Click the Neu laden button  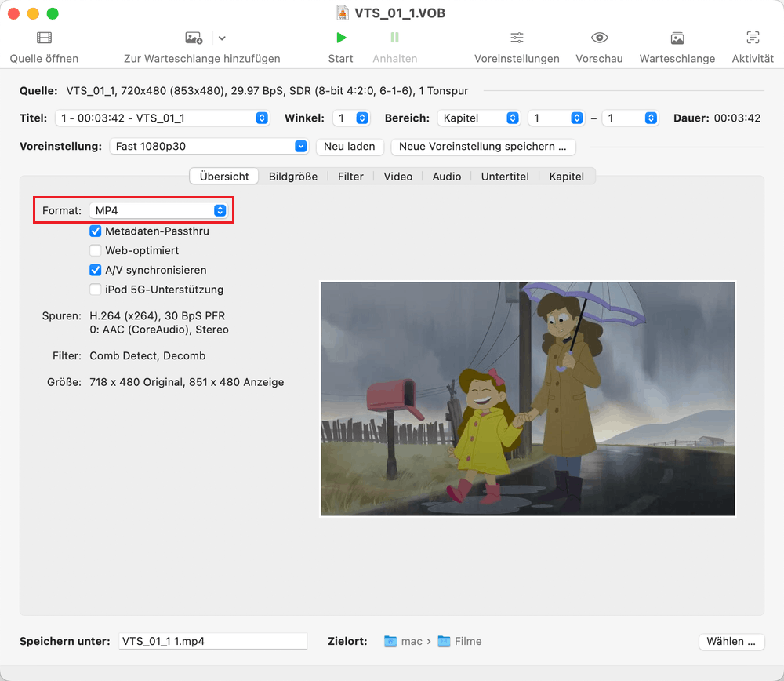(x=350, y=147)
